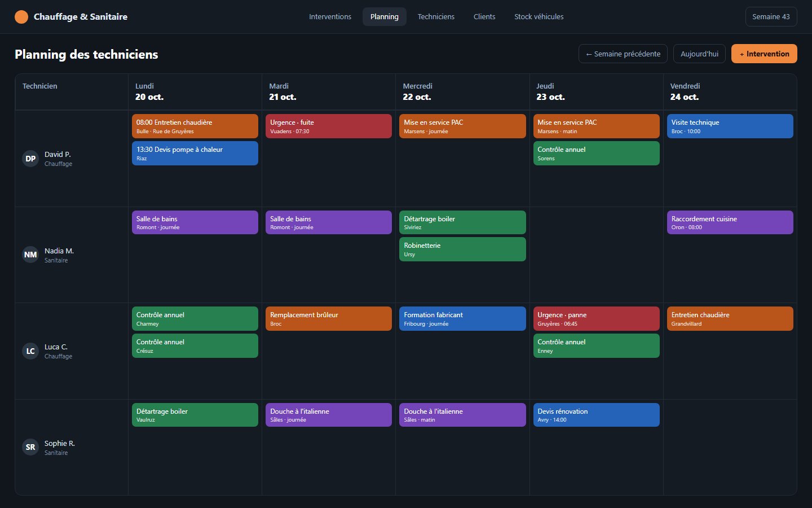This screenshot has width=812, height=508.
Task: Click Luca C.'s LC avatar
Action: click(x=30, y=351)
